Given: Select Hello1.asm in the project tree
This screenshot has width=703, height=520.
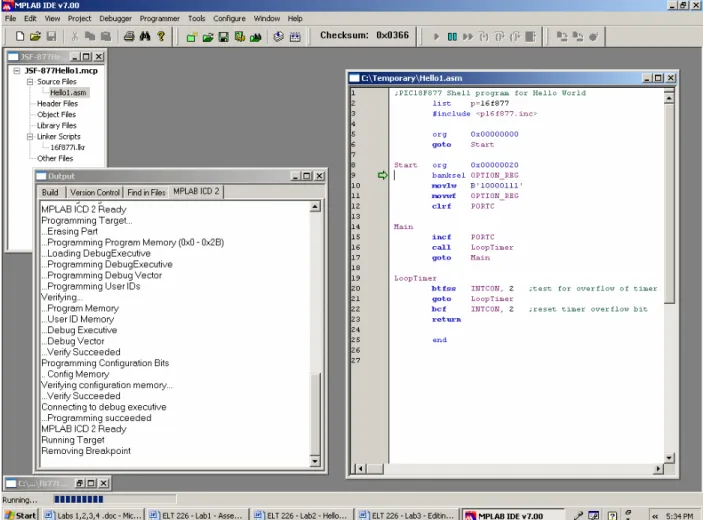Looking at the screenshot, I should (x=68, y=93).
